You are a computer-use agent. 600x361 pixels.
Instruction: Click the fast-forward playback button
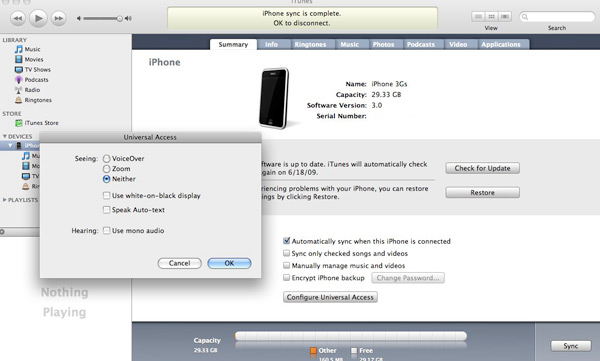point(59,18)
